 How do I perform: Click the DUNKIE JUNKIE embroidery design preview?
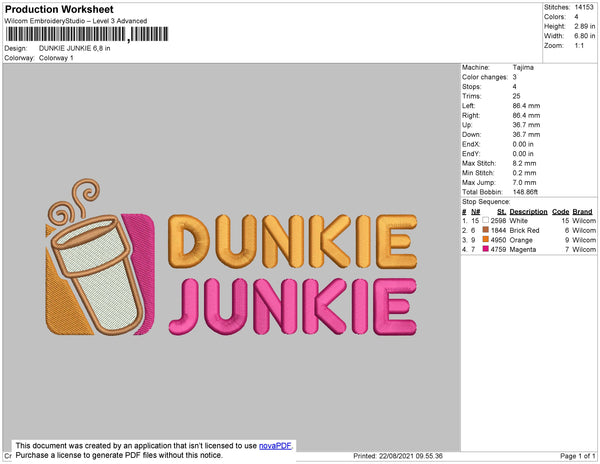click(x=231, y=259)
